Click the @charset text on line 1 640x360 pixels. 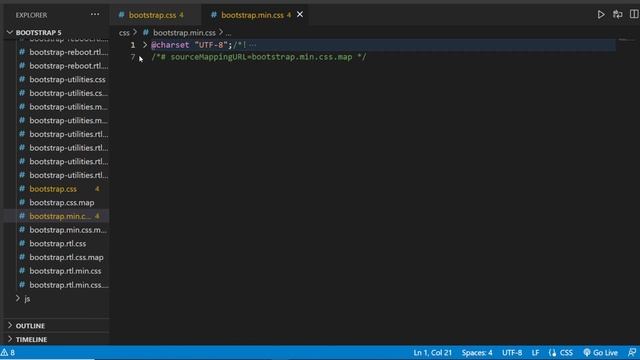[170, 45]
